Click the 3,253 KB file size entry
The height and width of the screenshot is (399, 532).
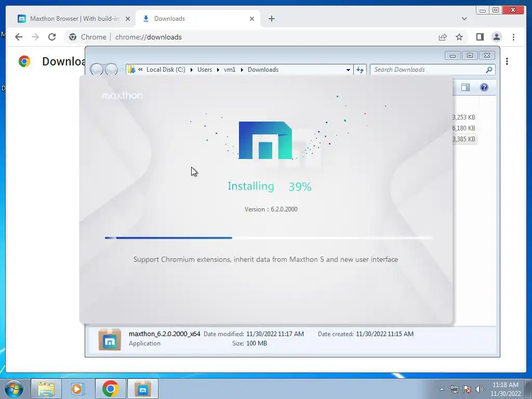click(x=464, y=117)
